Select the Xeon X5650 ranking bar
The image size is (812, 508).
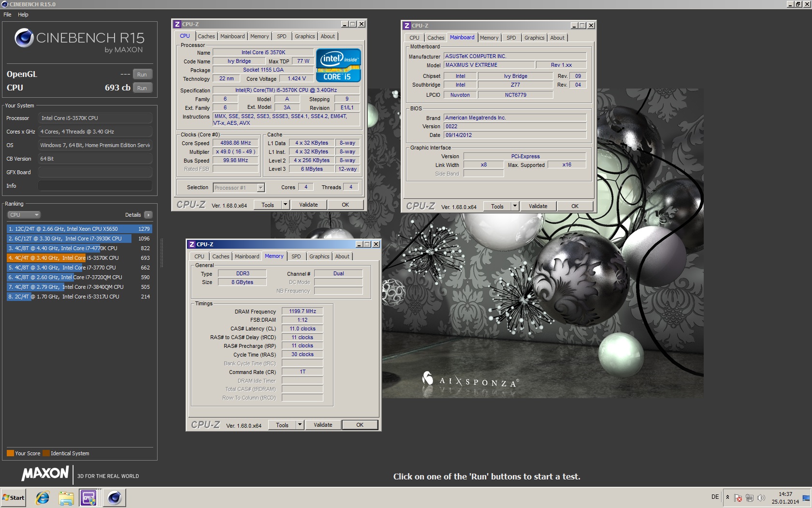point(79,229)
